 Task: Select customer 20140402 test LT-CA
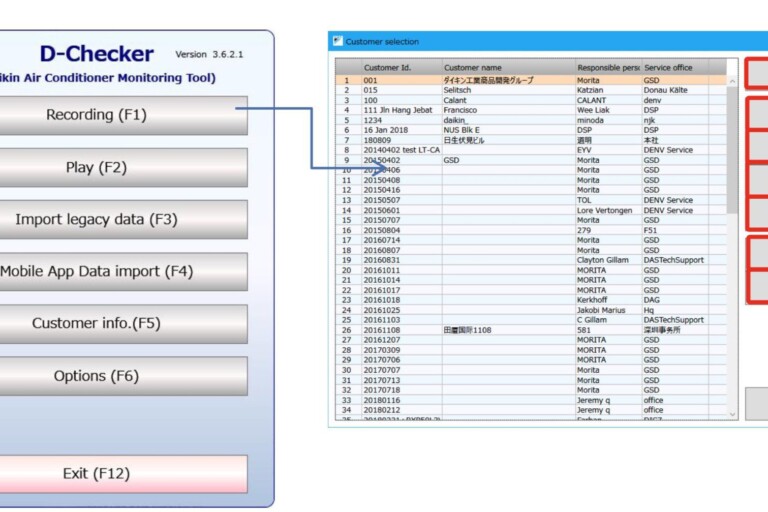[x=531, y=150]
